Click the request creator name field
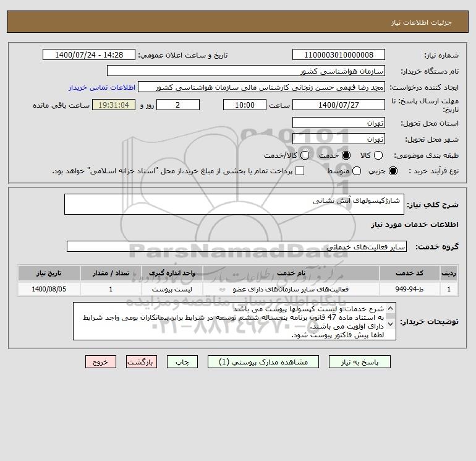 click(x=261, y=87)
